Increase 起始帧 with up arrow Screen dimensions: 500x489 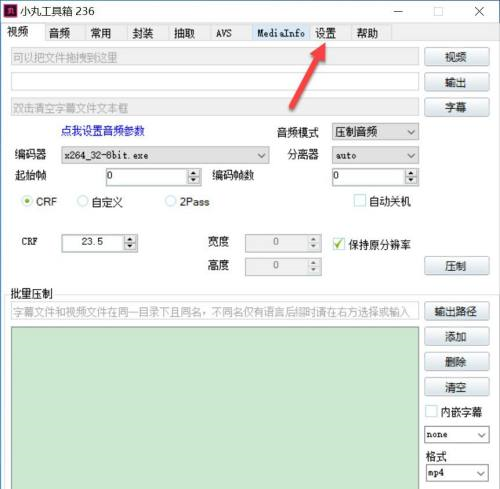pos(194,173)
